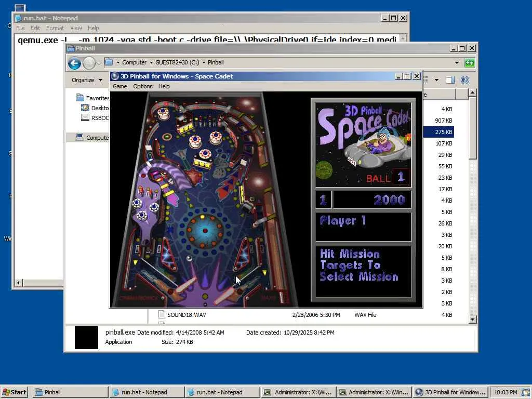The width and height of the screenshot is (532, 399).
Task: Click the Forward arrow in Pinball explorer
Action: coord(89,63)
